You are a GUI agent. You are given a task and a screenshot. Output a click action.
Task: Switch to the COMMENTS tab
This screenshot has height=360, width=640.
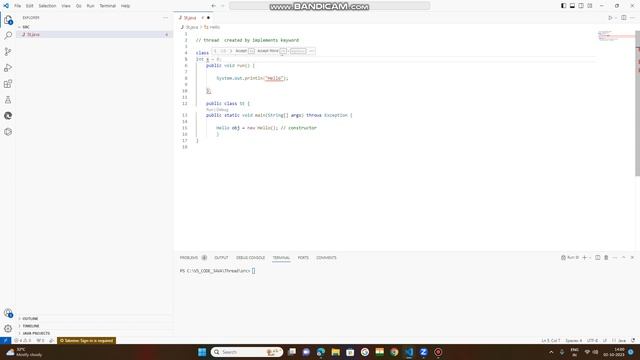pyautogui.click(x=326, y=258)
